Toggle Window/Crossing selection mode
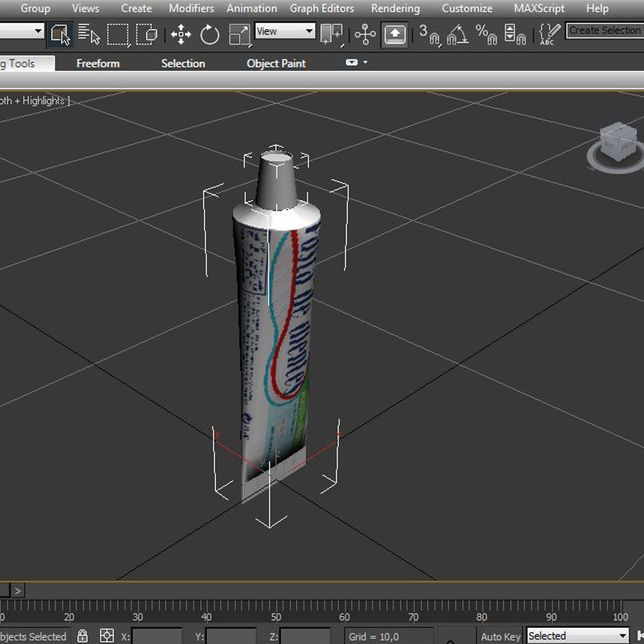This screenshot has height=644, width=644. tap(147, 35)
